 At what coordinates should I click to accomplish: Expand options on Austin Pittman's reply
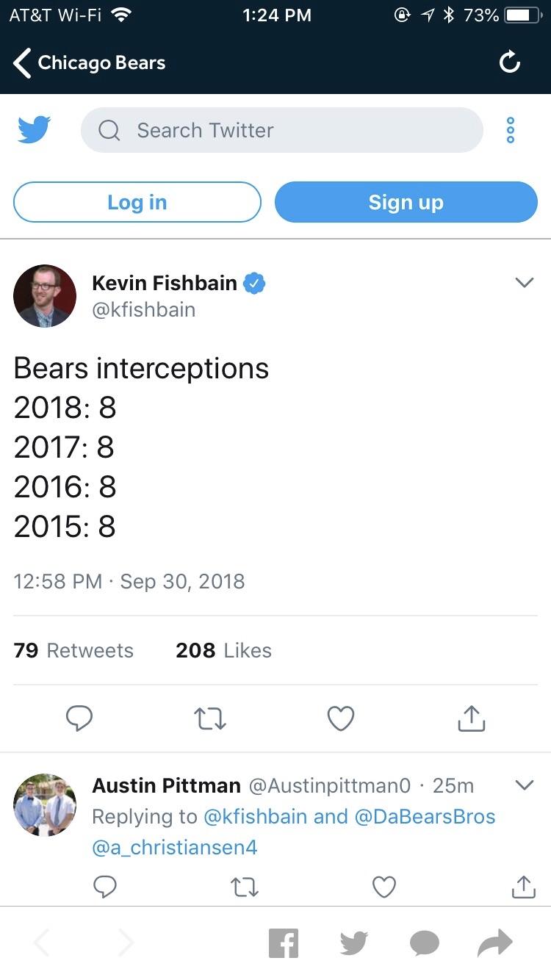(525, 785)
